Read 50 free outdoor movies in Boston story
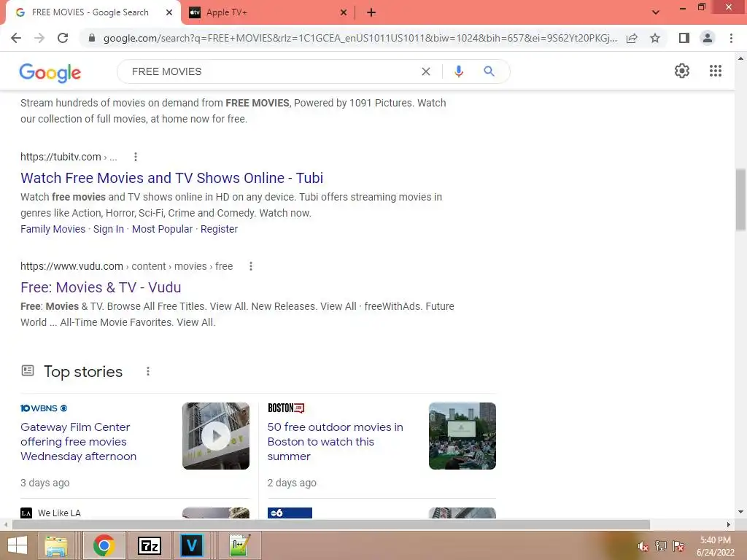Screen dimensions: 747x560 coord(335,441)
